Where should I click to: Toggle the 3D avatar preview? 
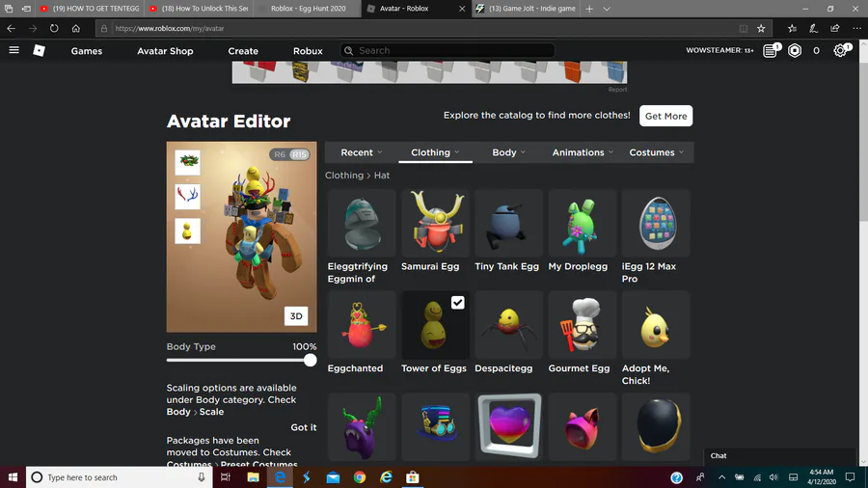pos(296,316)
